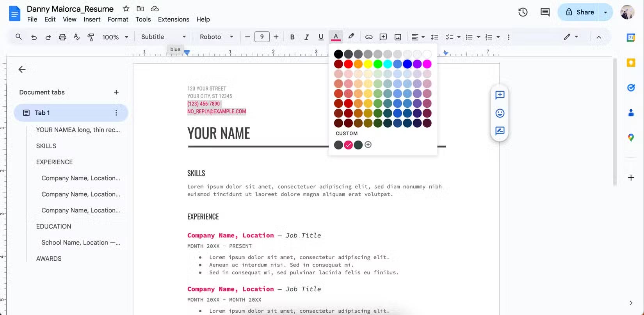Open the Subtitle paragraph style dropdown
The height and width of the screenshot is (315, 644).
tap(163, 37)
